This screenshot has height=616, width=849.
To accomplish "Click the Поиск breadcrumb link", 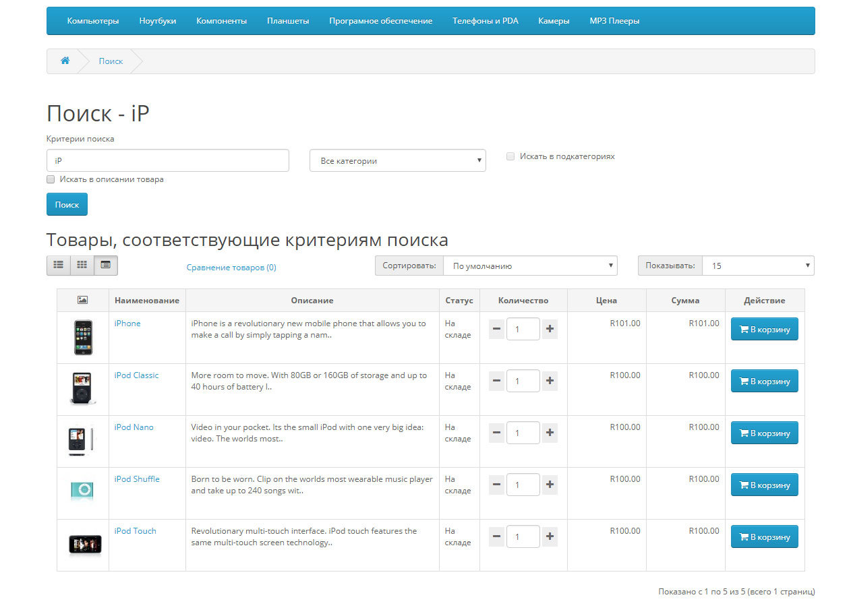I will coord(111,61).
